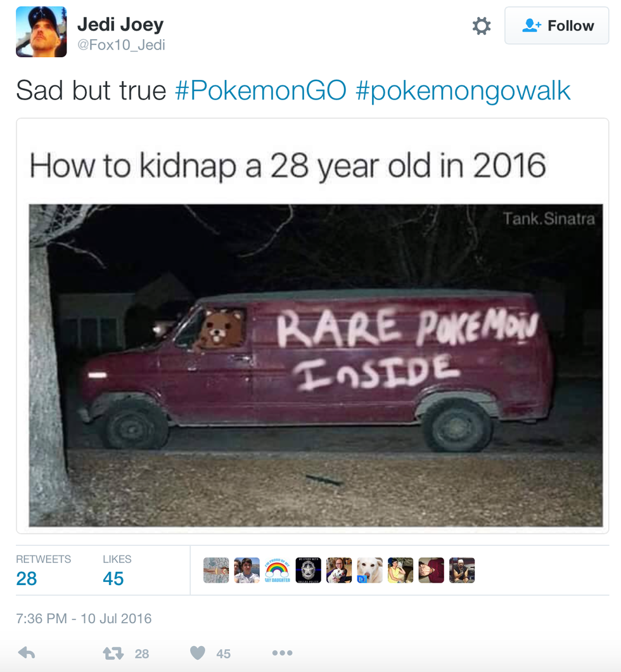Open the three-dot more options menu
The width and height of the screenshot is (621, 672).
(282, 653)
